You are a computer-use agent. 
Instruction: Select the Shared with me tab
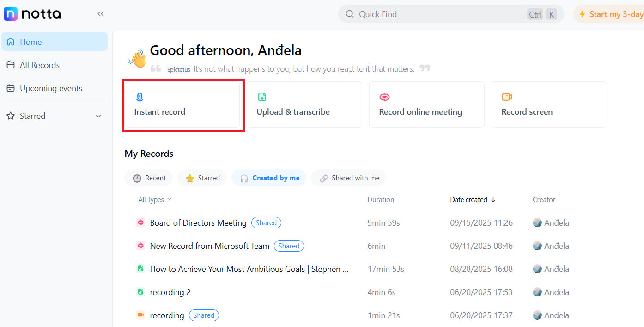coord(349,178)
